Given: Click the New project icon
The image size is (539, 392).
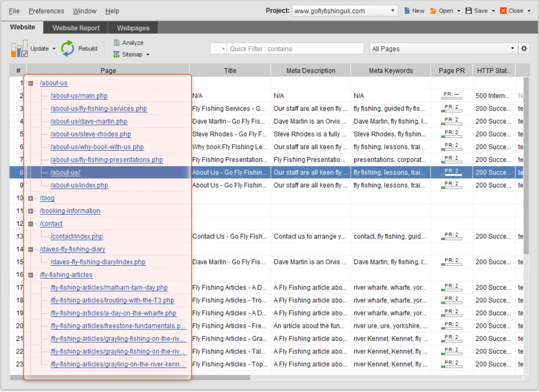Looking at the screenshot, I should 407,11.
